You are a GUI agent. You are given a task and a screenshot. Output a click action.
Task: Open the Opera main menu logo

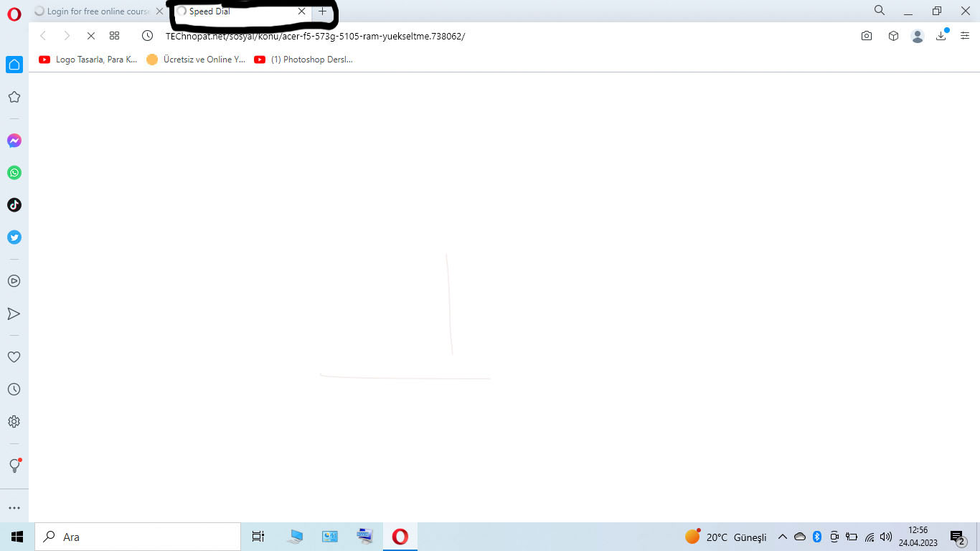pos(14,14)
